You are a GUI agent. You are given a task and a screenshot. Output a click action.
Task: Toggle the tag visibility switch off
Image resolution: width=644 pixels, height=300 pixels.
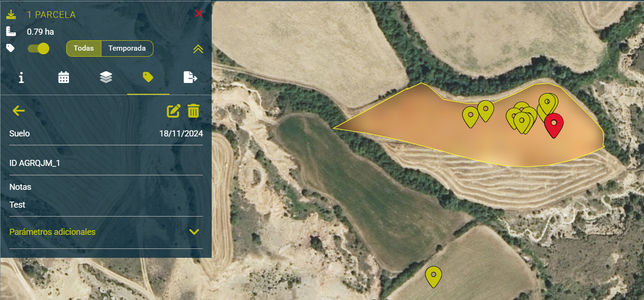(x=38, y=48)
